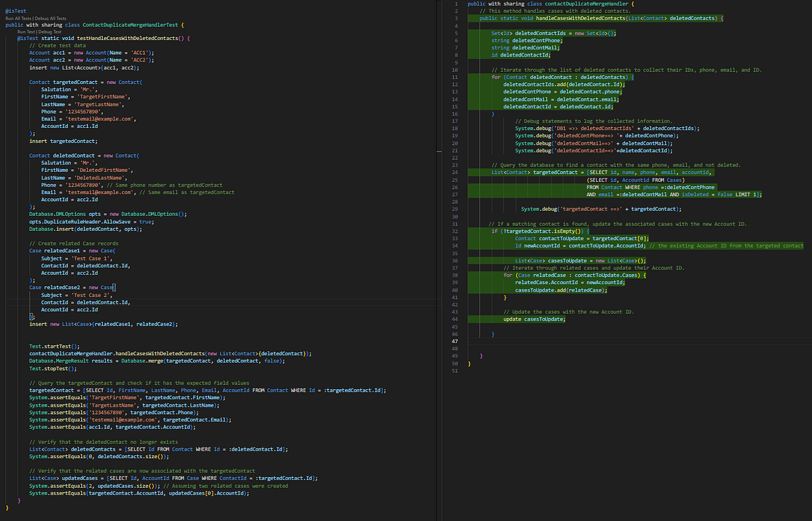
Task: Click the System.debug 'targetedContact ==>' line
Action: point(601,209)
